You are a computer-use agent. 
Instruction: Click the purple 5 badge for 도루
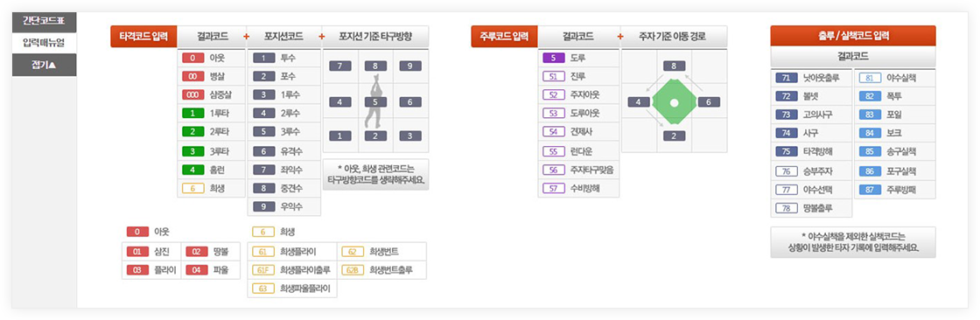(554, 58)
